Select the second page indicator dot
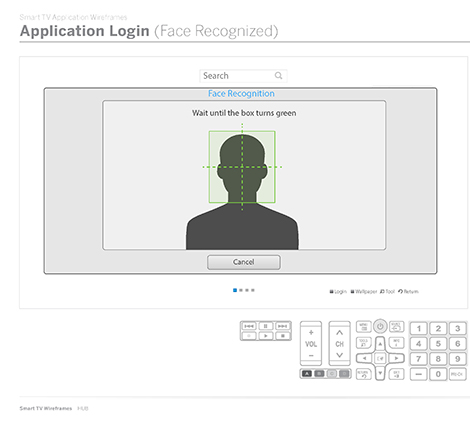The image size is (470, 431). coord(241,290)
